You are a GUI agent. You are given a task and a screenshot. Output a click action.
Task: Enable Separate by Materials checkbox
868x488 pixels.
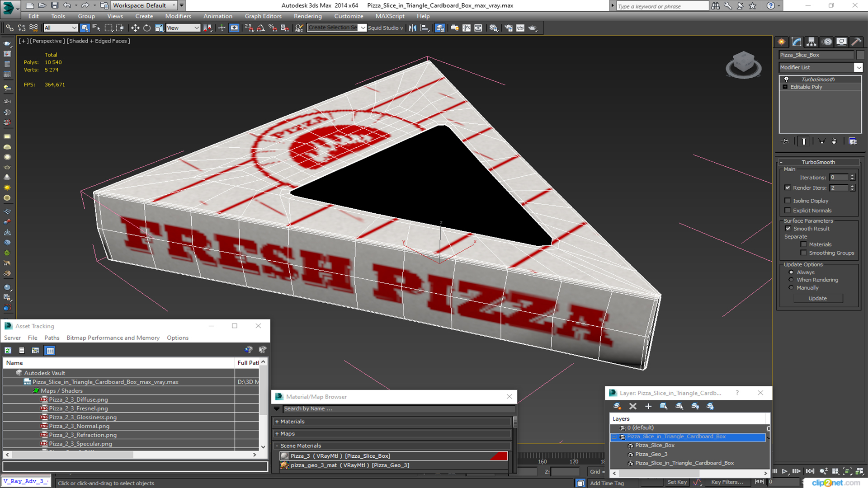coord(803,244)
